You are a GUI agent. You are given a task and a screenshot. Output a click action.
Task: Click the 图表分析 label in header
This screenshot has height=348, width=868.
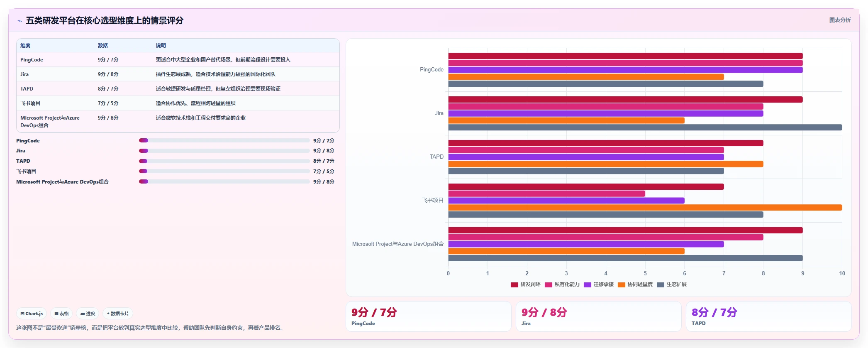tap(840, 20)
